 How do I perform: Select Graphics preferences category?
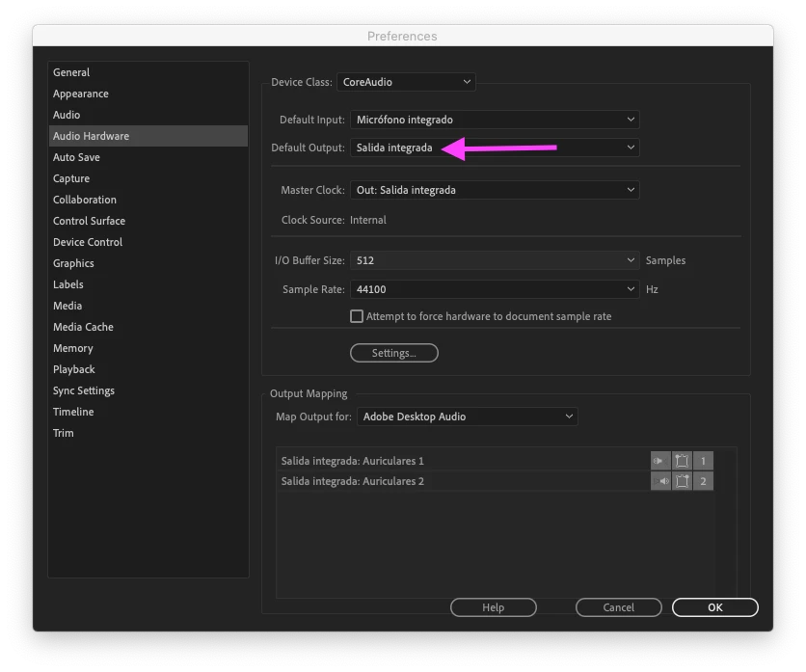tap(148, 263)
